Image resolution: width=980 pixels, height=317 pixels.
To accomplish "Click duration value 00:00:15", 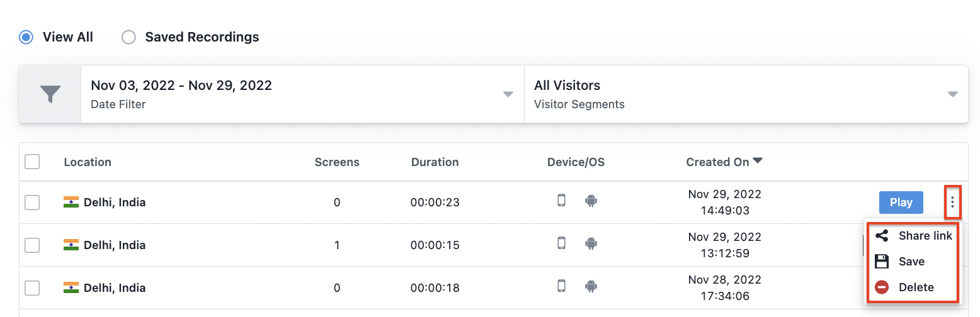I will pyautogui.click(x=435, y=245).
